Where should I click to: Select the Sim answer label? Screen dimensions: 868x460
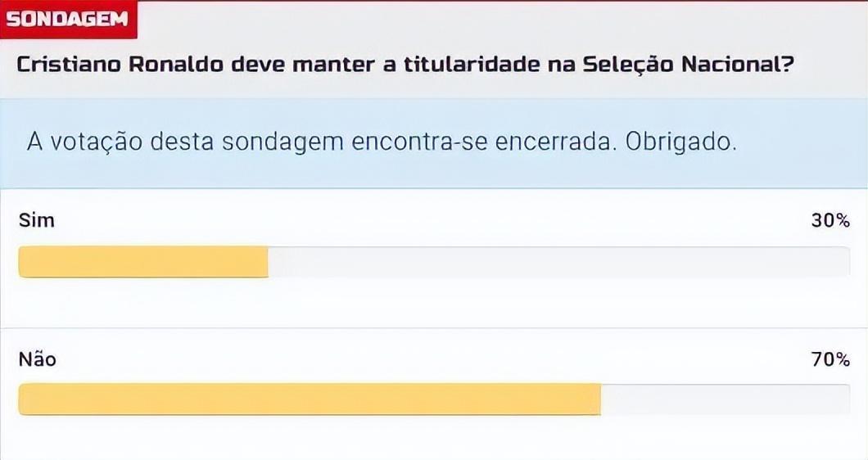(36, 220)
